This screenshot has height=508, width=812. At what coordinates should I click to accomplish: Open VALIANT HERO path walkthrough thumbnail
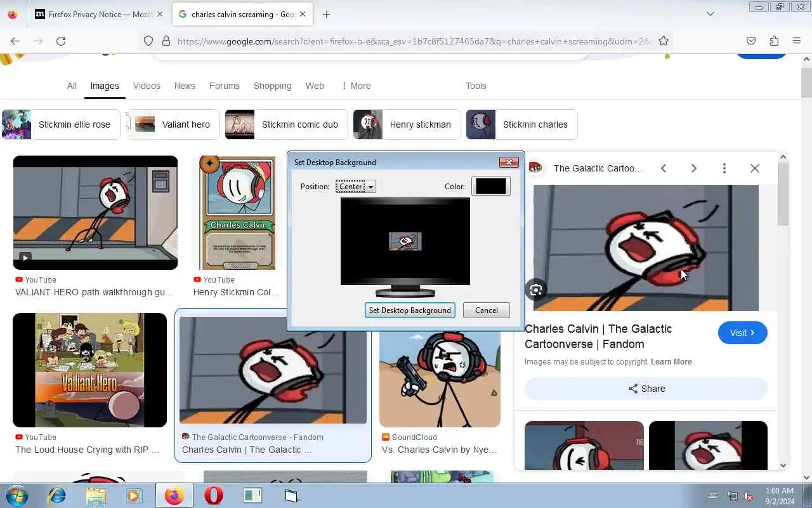pos(95,213)
